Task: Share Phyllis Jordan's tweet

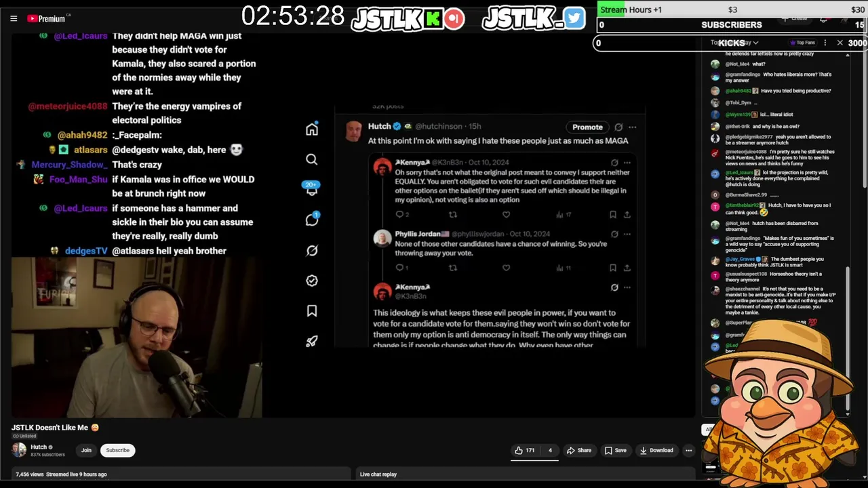Action: pos(627,268)
